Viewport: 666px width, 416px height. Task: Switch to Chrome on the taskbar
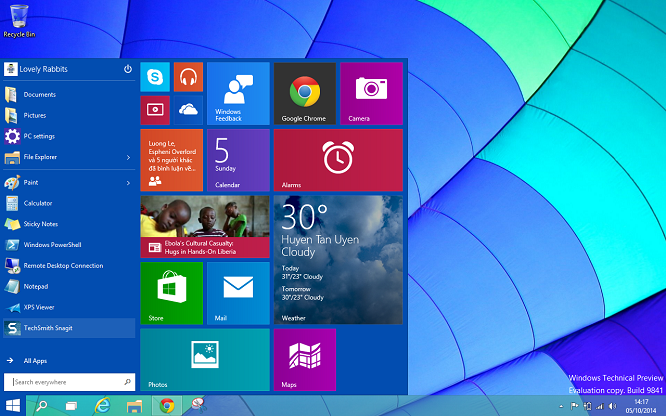tap(167, 405)
